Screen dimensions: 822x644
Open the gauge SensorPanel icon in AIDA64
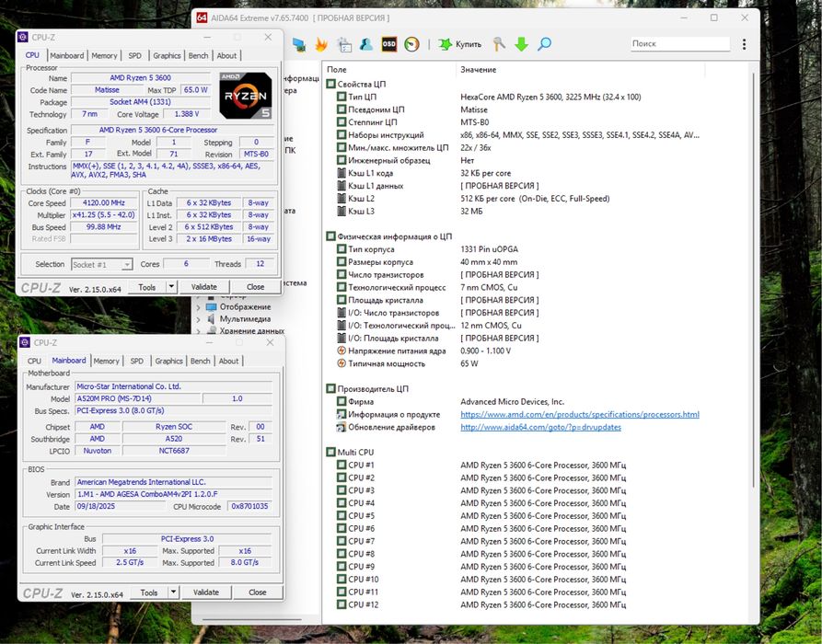(x=412, y=44)
